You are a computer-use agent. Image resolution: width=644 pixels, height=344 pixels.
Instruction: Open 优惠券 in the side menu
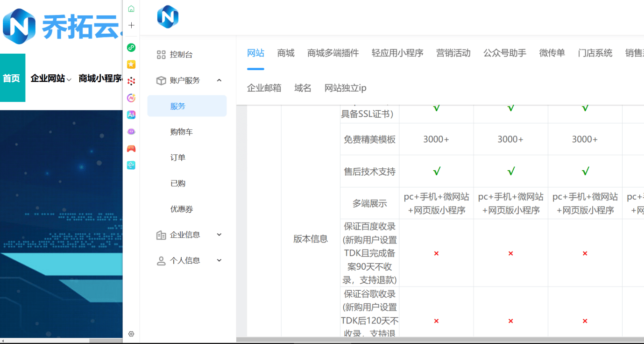click(181, 209)
